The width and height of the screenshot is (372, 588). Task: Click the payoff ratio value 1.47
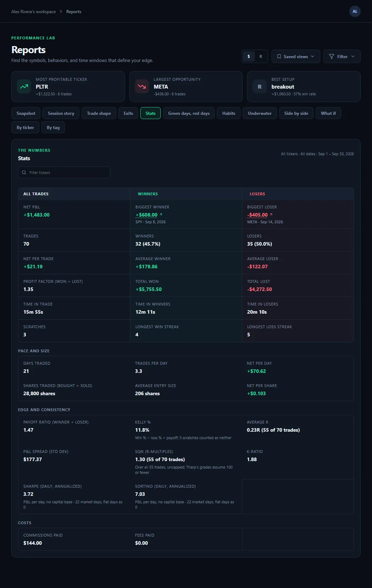(28, 430)
